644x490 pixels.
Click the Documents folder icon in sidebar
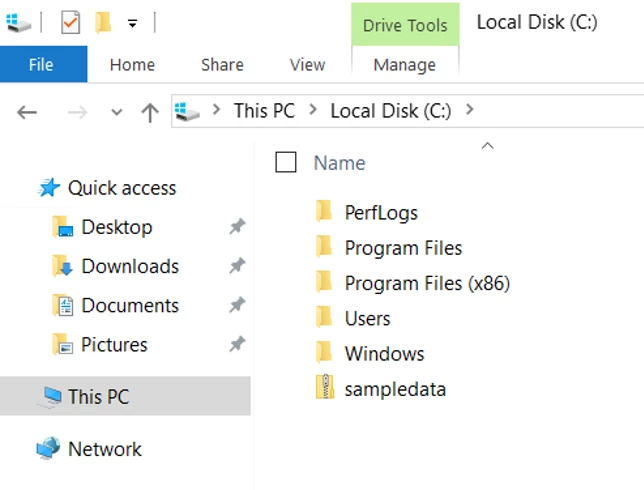(63, 305)
